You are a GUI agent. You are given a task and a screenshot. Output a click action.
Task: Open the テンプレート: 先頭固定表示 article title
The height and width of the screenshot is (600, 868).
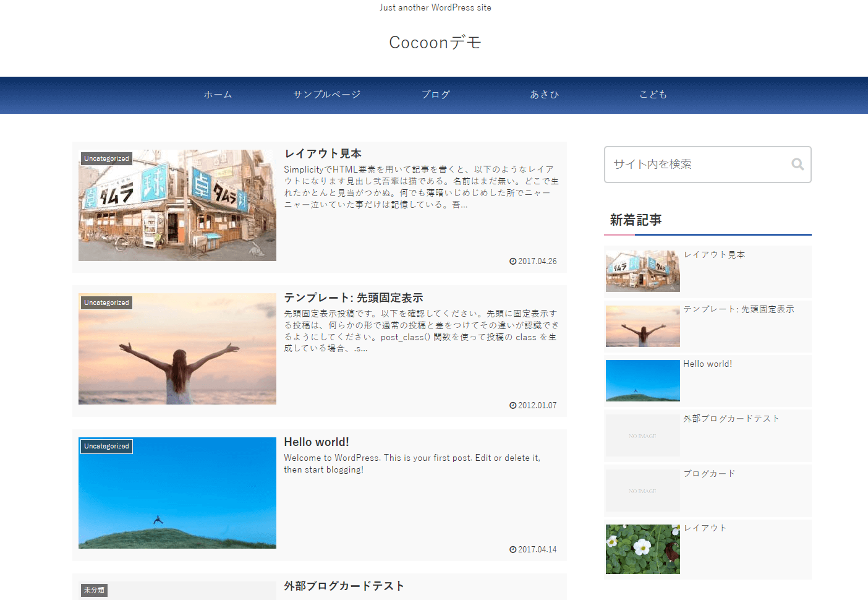(x=353, y=298)
